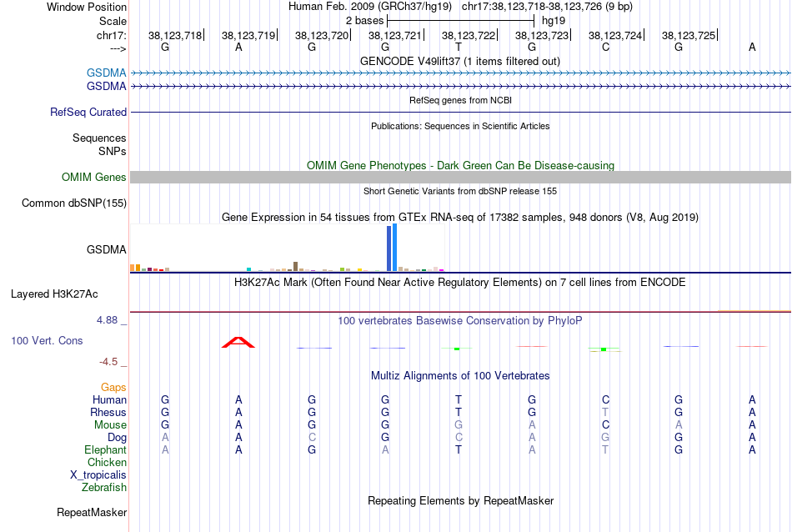The height and width of the screenshot is (532, 792).
Task: Click the Window Position label
Action: (87, 7)
